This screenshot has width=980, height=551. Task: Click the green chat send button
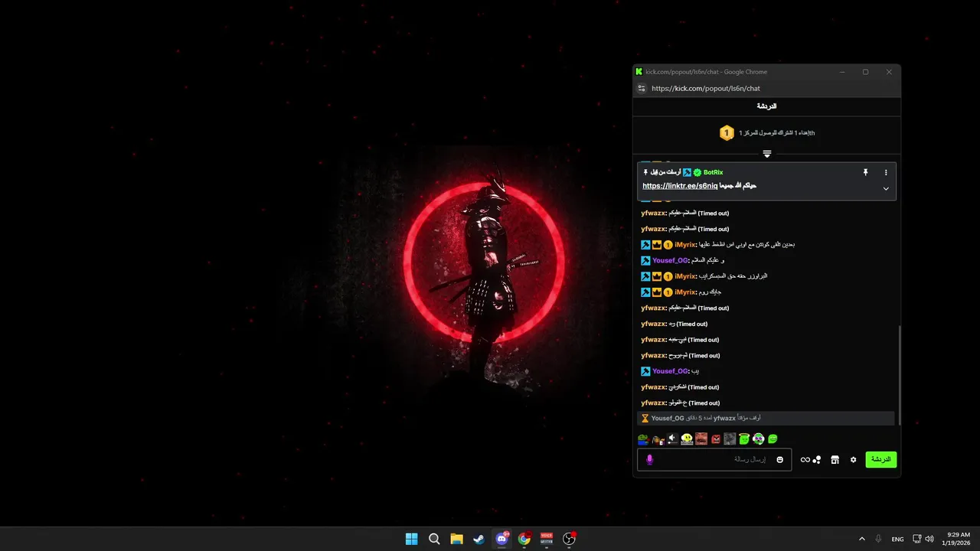tap(881, 460)
